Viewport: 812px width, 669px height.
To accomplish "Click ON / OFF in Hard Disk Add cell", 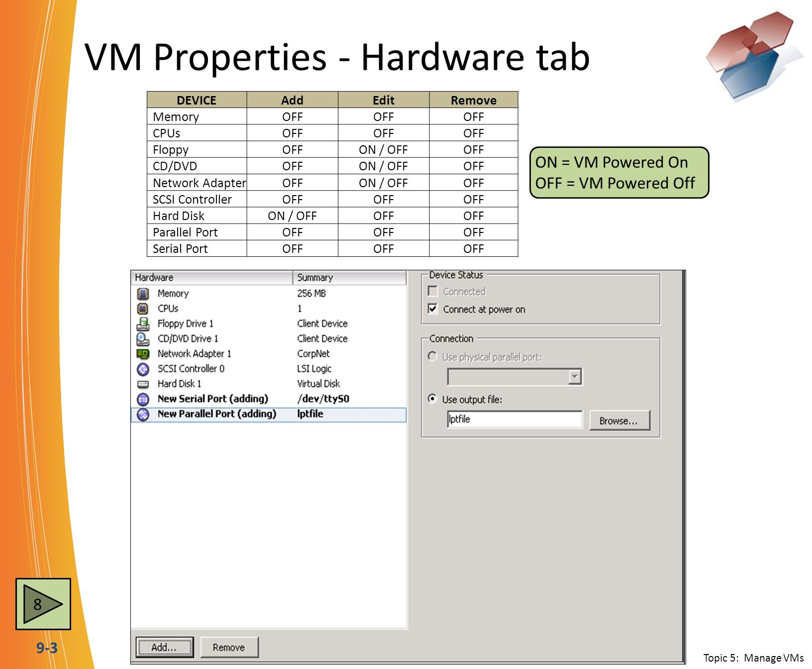I will point(293,216).
